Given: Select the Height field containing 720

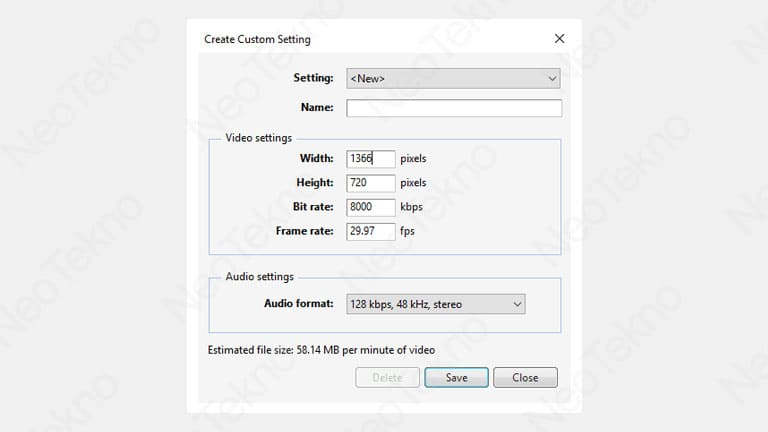Looking at the screenshot, I should (370, 183).
